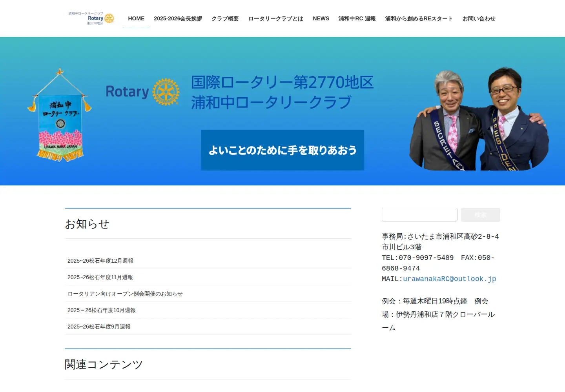
Task: Click the お知らせ section heading
Action: [87, 224]
